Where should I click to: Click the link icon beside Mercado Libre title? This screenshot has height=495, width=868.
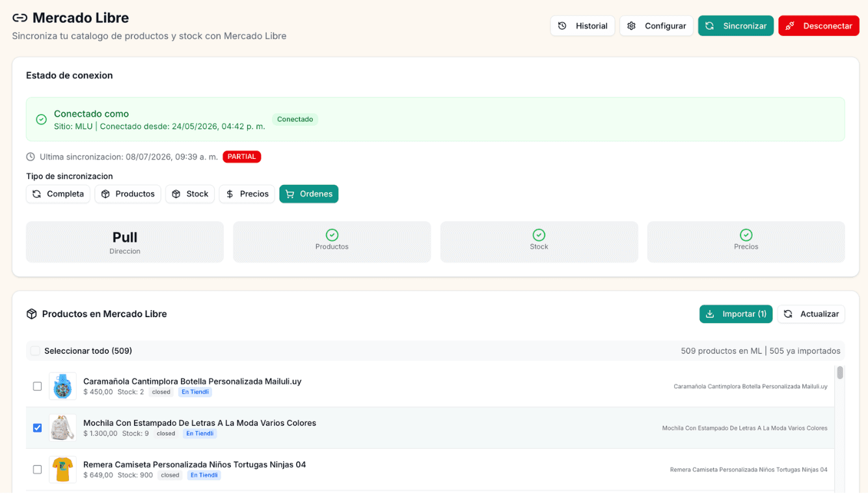click(20, 18)
